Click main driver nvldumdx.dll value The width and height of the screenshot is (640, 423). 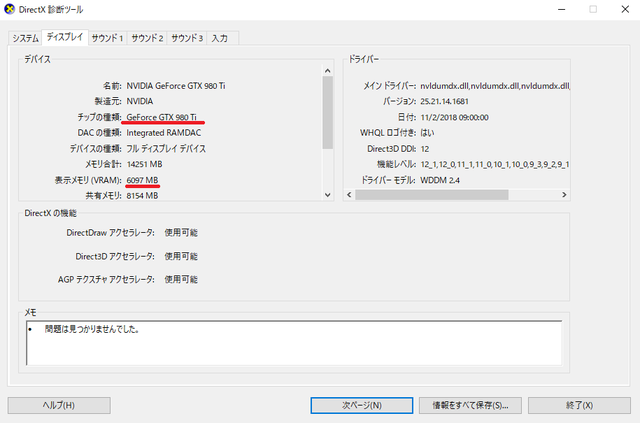[x=495, y=86]
